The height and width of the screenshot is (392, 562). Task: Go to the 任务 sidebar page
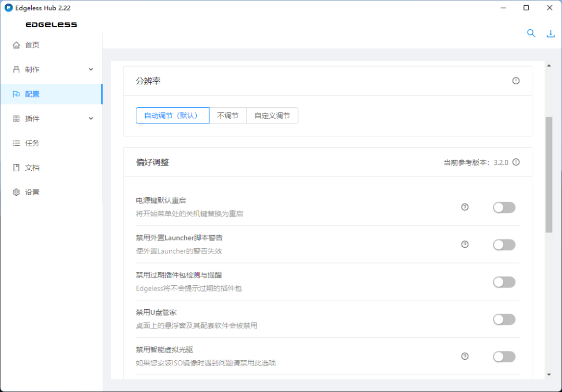click(x=32, y=143)
